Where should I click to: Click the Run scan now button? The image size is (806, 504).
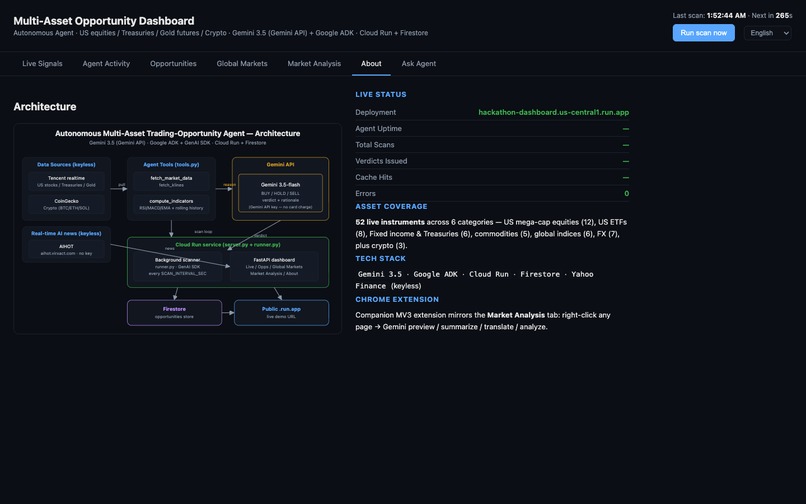tap(703, 33)
